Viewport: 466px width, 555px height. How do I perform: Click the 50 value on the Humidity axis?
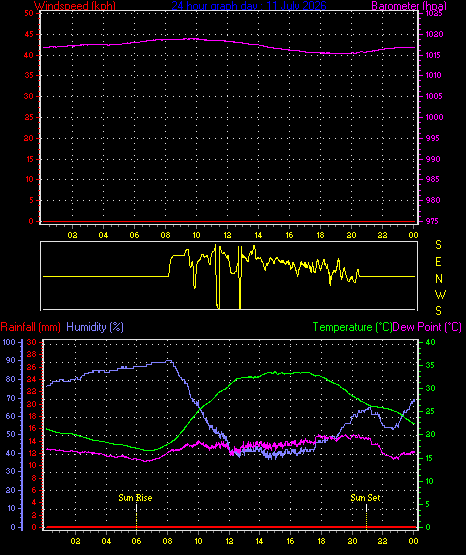click(11, 435)
